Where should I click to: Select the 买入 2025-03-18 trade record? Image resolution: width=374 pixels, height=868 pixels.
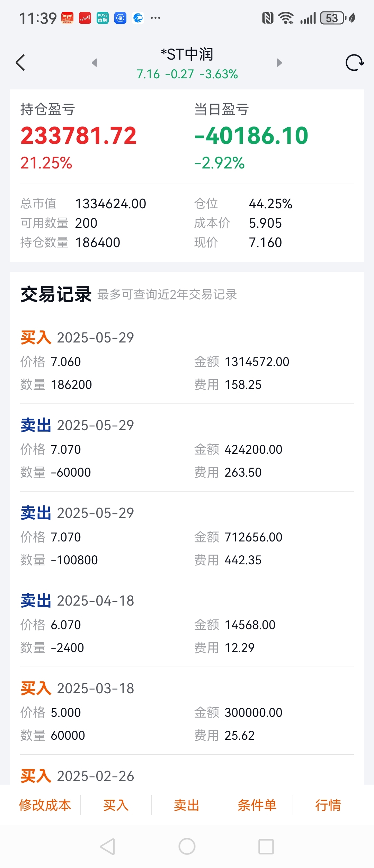pyautogui.click(x=187, y=711)
